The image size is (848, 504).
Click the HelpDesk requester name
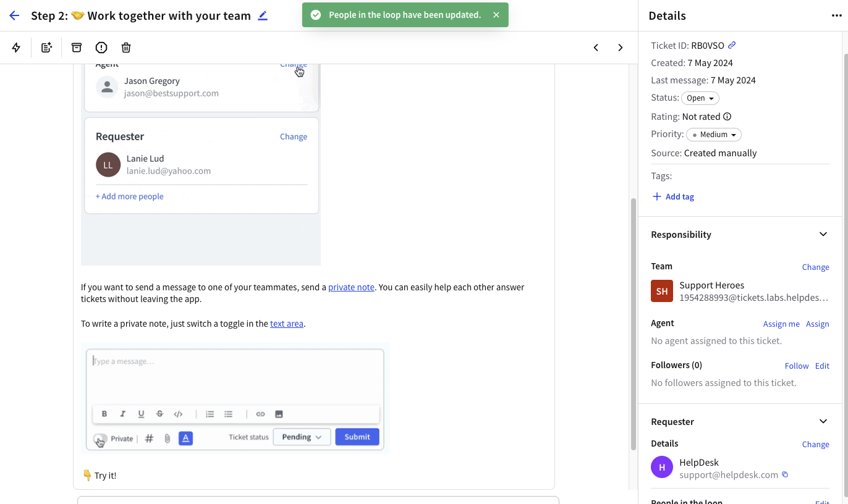tap(699, 463)
